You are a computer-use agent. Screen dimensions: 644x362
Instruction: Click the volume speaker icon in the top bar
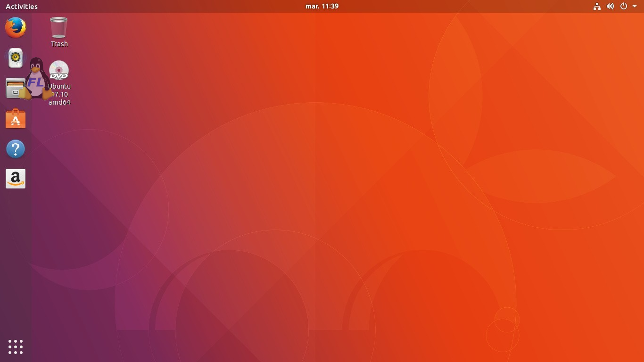610,6
